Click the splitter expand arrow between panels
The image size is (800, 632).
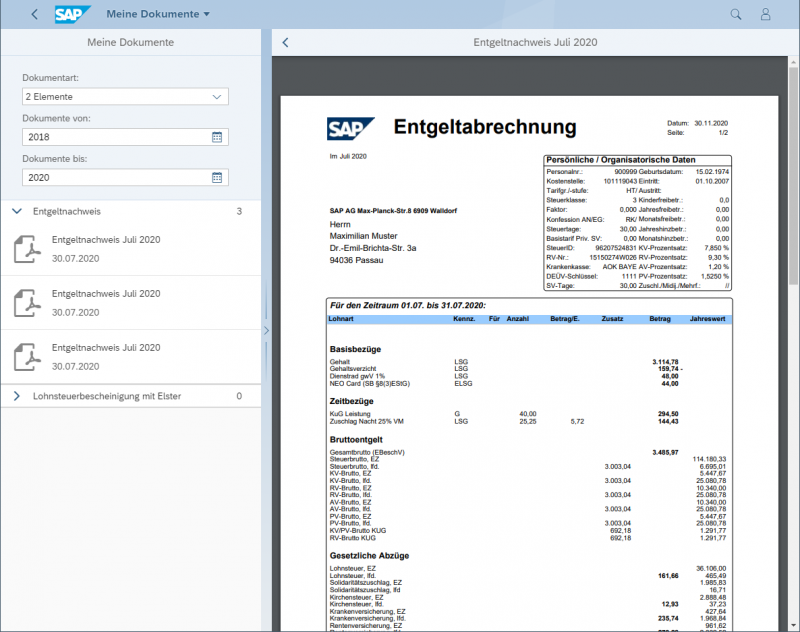[266, 331]
